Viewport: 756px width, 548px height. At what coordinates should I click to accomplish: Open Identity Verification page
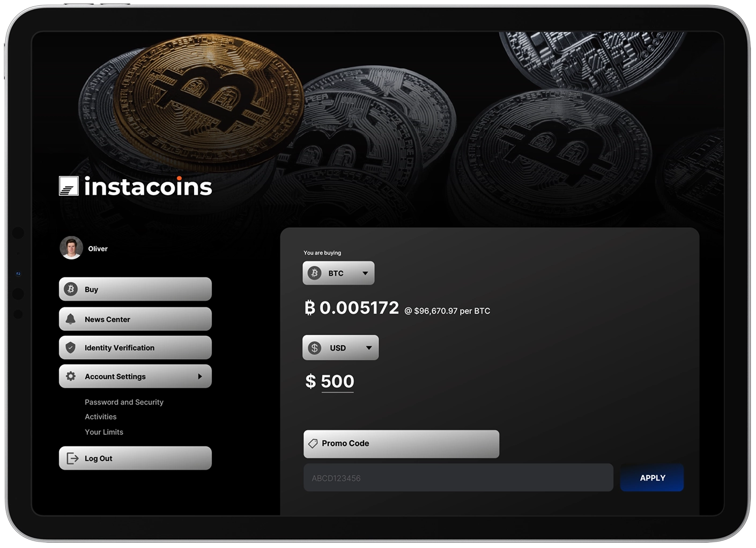click(x=135, y=347)
